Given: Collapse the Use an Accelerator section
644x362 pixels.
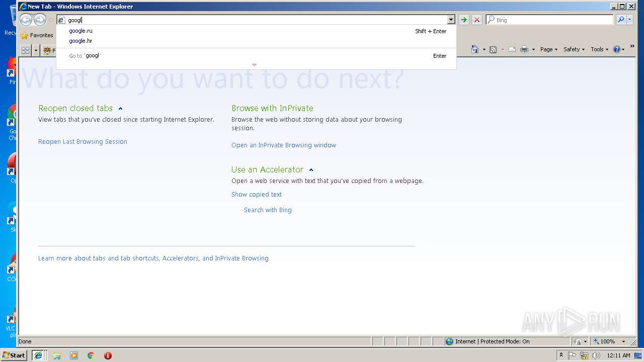Looking at the screenshot, I should coord(311,170).
